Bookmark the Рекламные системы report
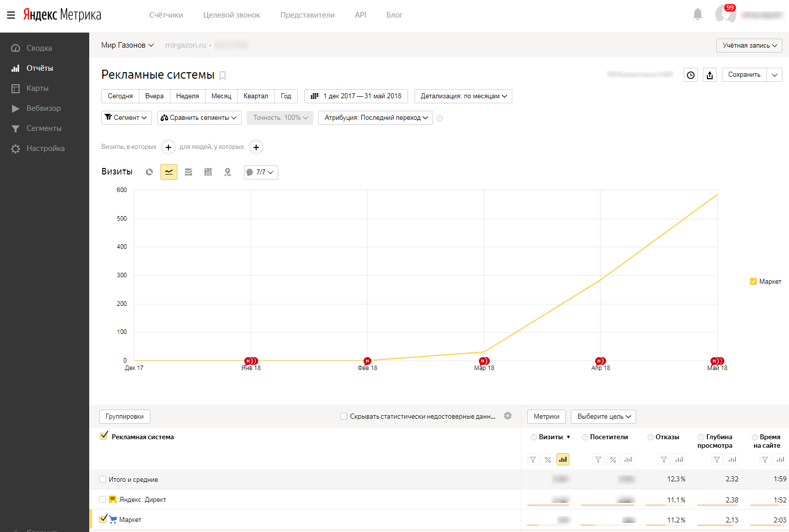Viewport: 789px width, 532px height. [223, 76]
